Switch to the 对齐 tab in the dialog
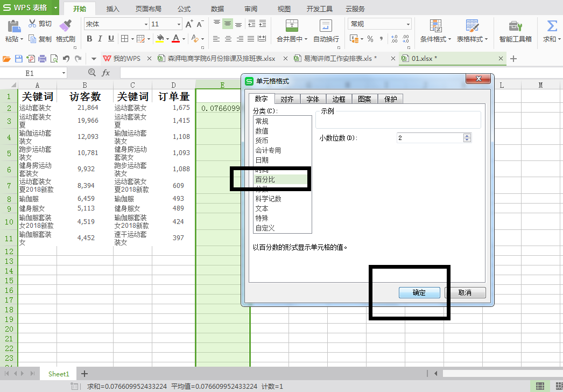Viewport: 563px width, 392px height. click(287, 99)
